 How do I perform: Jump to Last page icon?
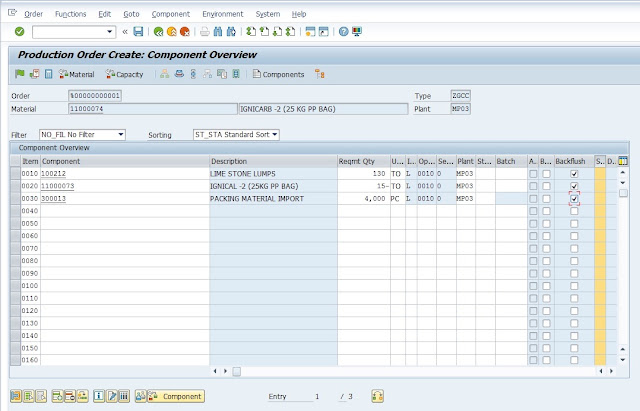pyautogui.click(x=290, y=31)
